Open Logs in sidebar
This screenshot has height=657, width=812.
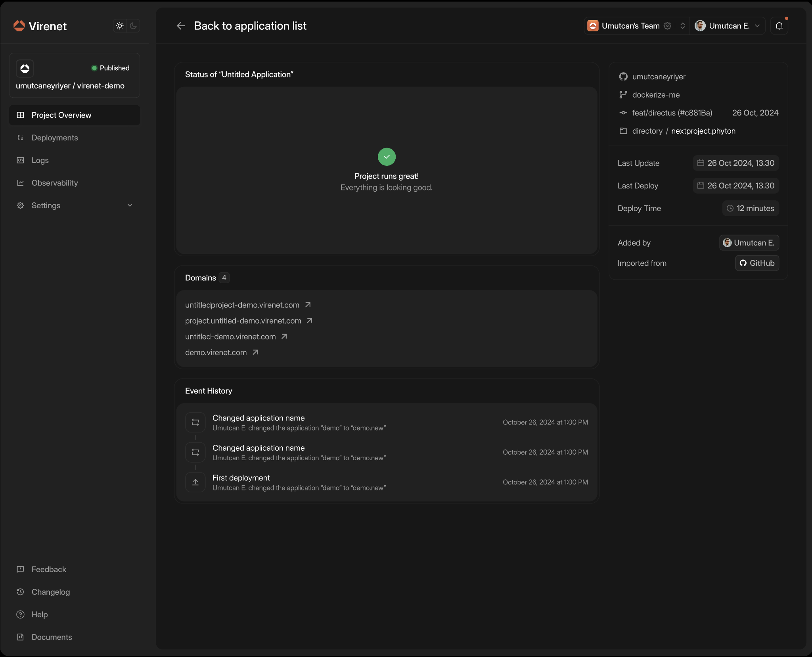[x=75, y=160]
